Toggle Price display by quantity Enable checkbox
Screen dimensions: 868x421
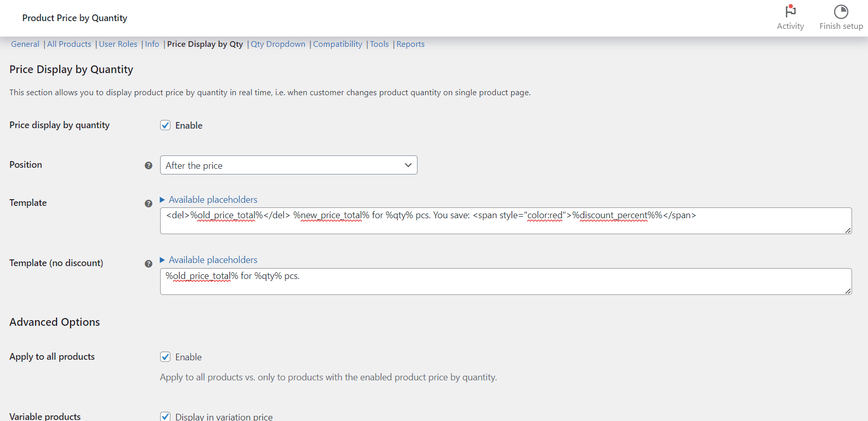(165, 125)
